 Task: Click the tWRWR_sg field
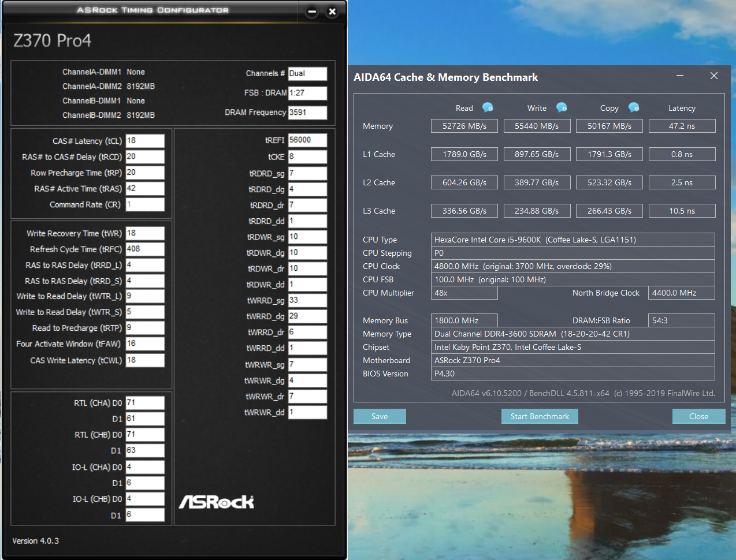[307, 365]
